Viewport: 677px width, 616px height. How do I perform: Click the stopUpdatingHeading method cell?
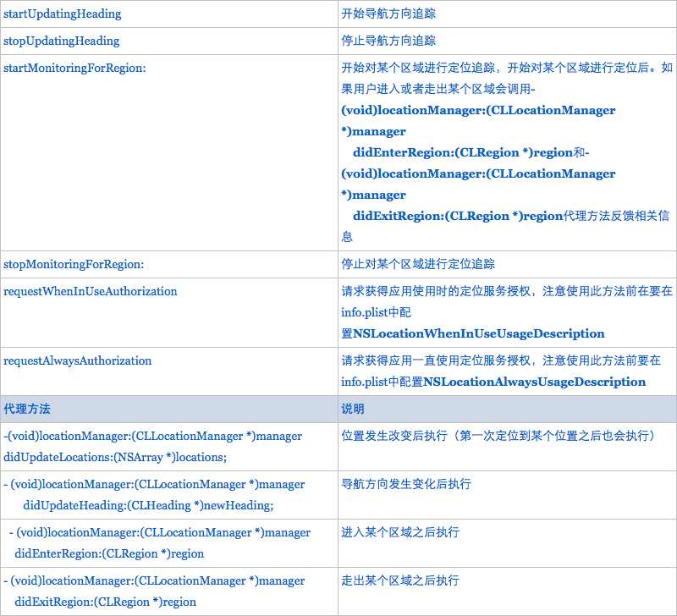coord(168,41)
